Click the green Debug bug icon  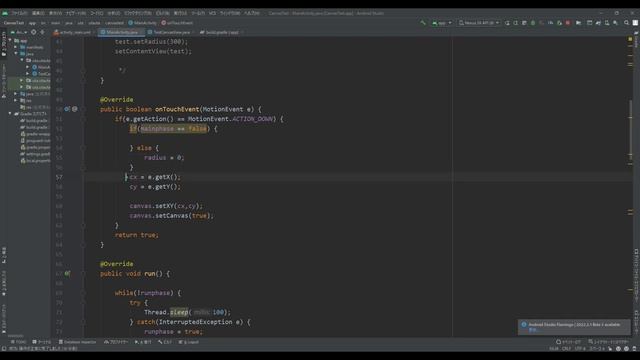[533, 23]
